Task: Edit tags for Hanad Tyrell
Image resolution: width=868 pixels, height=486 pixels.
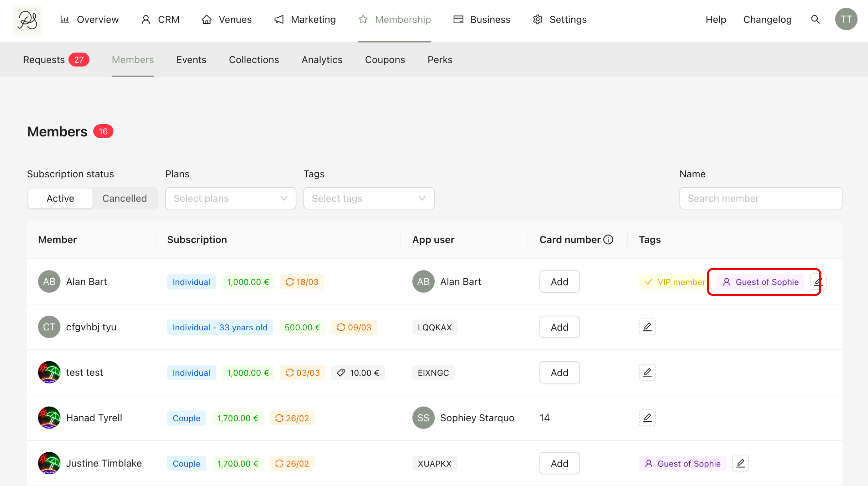Action: [647, 418]
